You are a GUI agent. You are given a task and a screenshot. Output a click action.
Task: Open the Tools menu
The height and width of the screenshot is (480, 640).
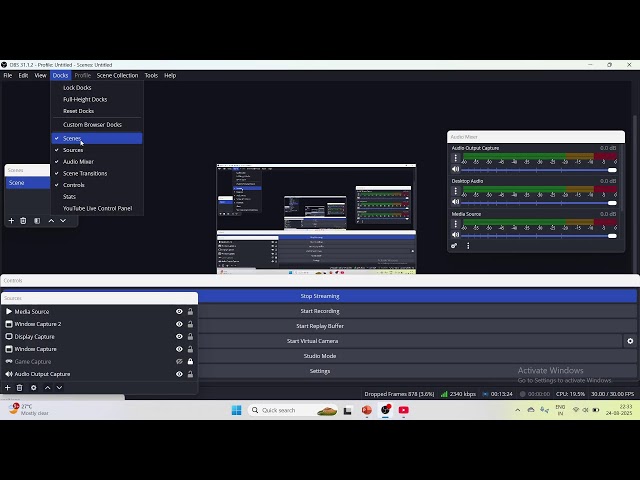[x=151, y=75]
